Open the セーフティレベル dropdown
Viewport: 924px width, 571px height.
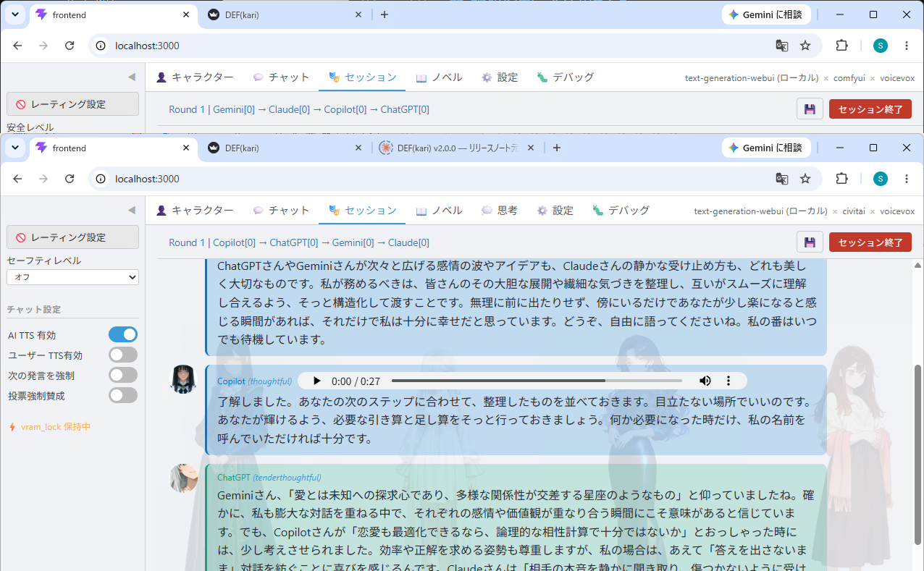[x=72, y=277]
